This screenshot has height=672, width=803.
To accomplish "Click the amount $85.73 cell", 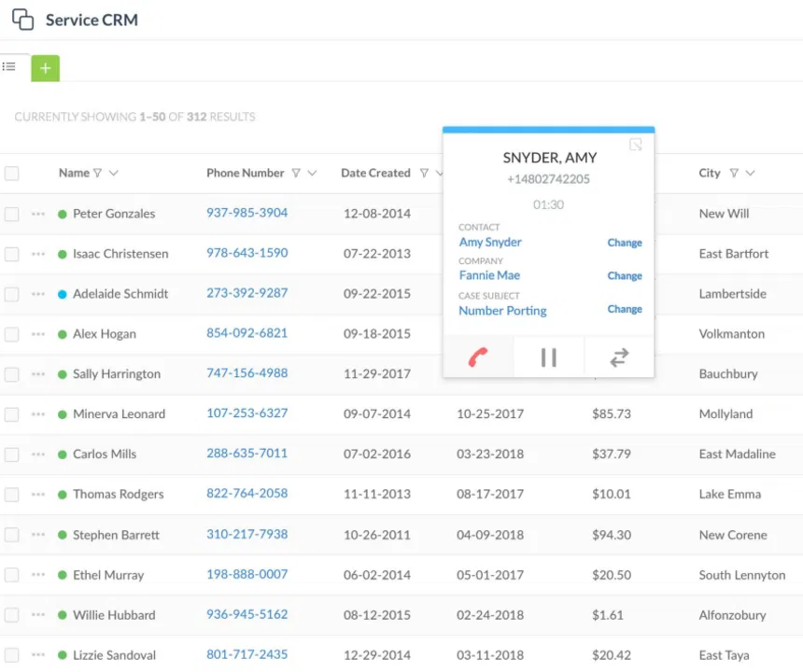I will coord(612,413).
